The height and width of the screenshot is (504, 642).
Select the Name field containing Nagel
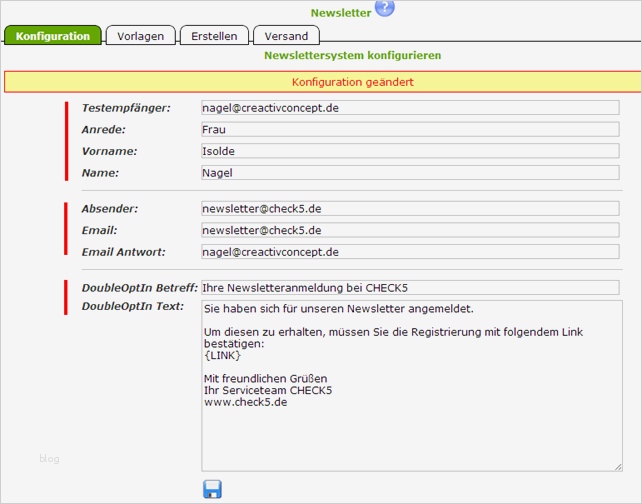pos(410,172)
